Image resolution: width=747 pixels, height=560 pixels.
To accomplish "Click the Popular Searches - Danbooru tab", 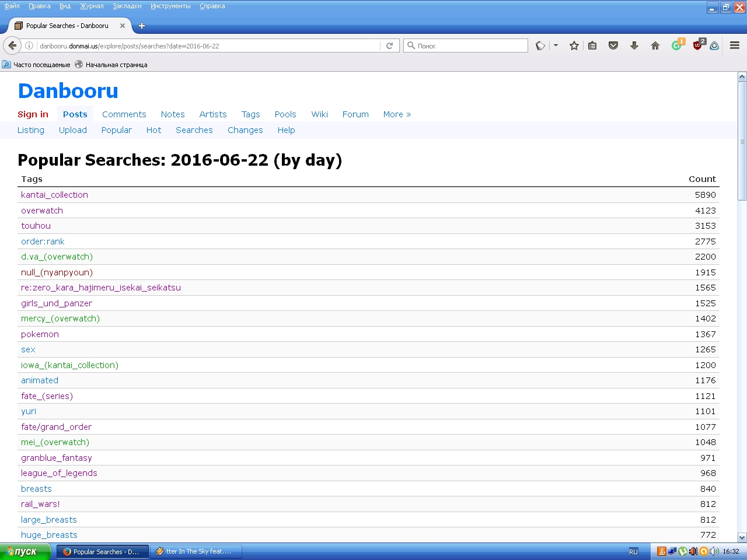I will 67,26.
